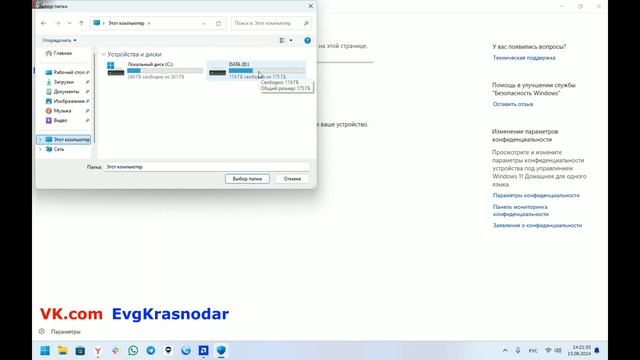Open volume speaker tray icon

[x=558, y=351]
